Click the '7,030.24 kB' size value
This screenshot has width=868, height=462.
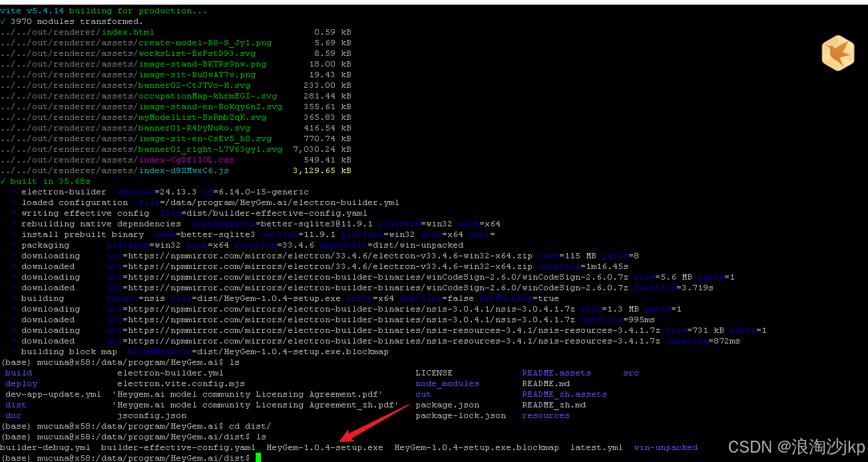pyautogui.click(x=322, y=149)
